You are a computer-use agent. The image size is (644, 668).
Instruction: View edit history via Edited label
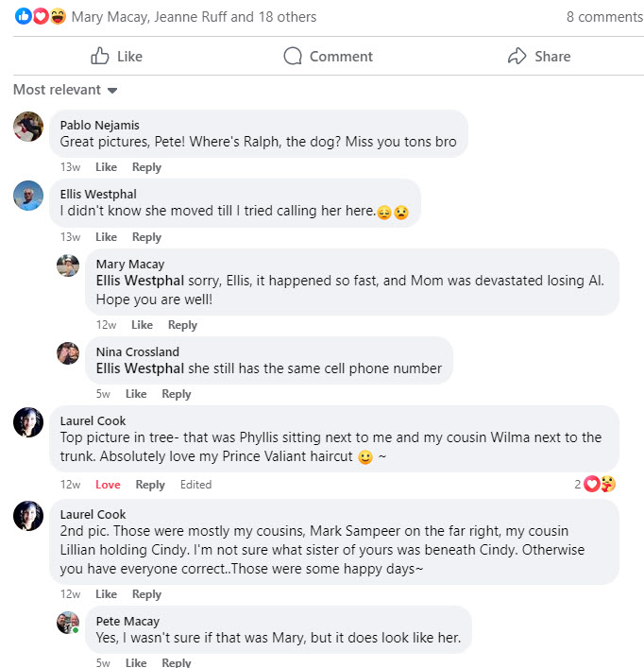(195, 485)
